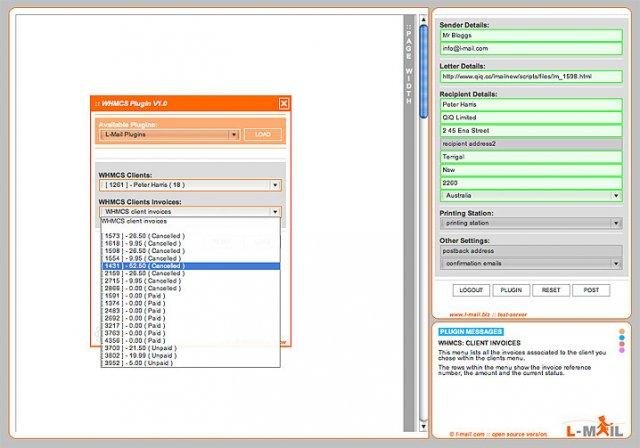Click the scrollbar up arrow
This screenshot has width=640, height=448.
click(424, 20)
